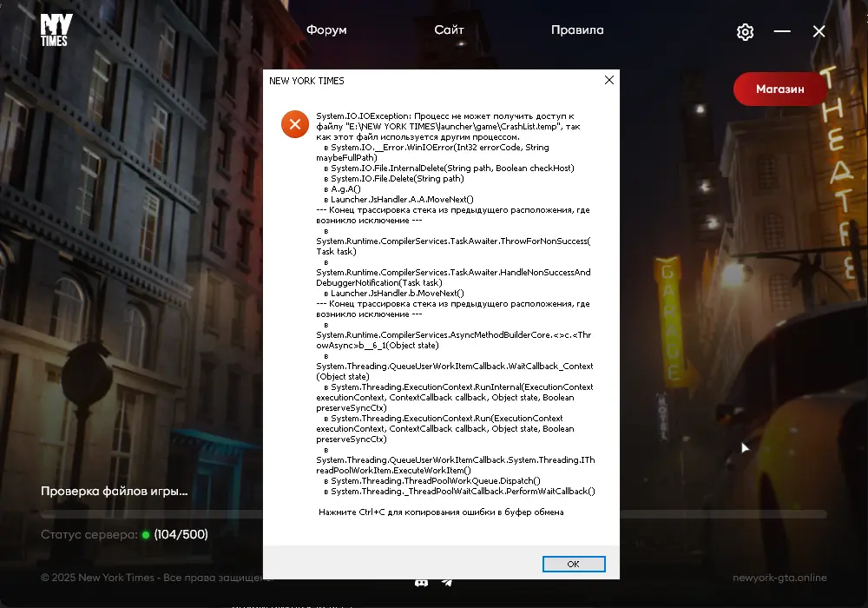This screenshot has width=868, height=608.
Task: Close the launcher with top-right X
Action: tap(819, 32)
